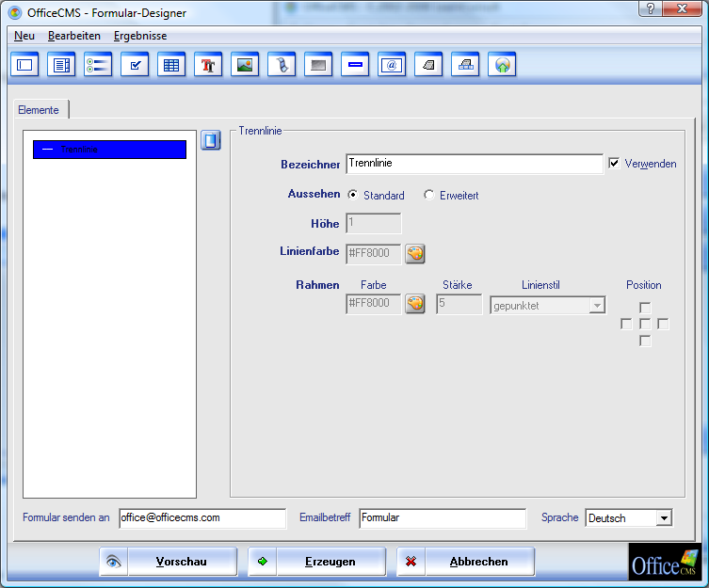Click the Abbrechen button
Image resolution: width=709 pixels, height=588 pixels.
[x=466, y=562]
